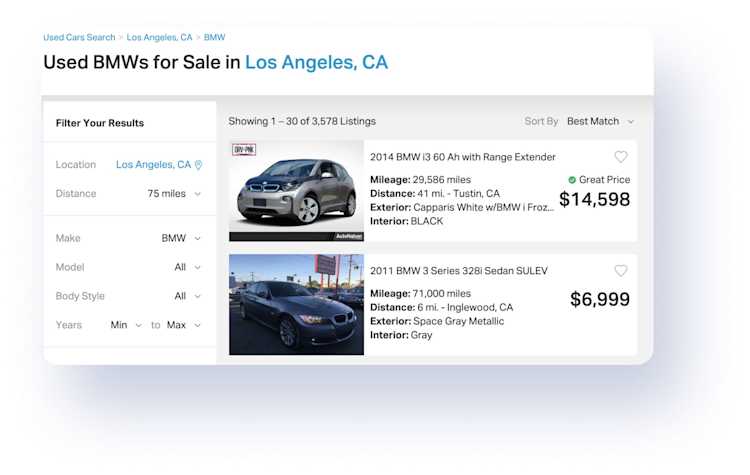Viewport: 750px width, 475px height.
Task: Open BMW breadcrumb link
Action: [x=214, y=37]
